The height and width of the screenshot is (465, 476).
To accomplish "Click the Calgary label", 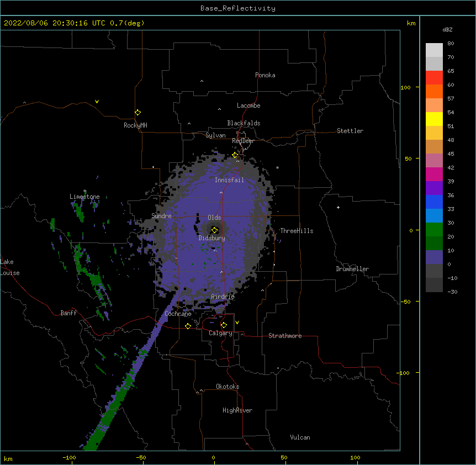I will pos(220,333).
